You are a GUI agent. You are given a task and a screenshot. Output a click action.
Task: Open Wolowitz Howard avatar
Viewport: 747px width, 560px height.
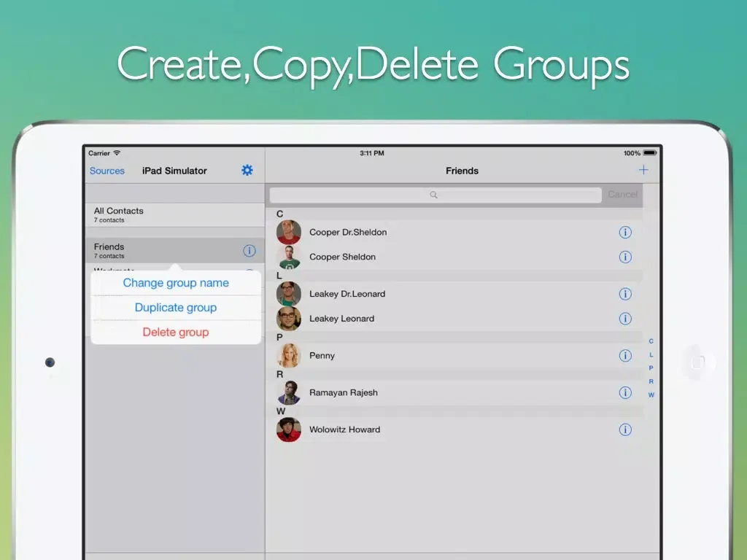pyautogui.click(x=289, y=429)
